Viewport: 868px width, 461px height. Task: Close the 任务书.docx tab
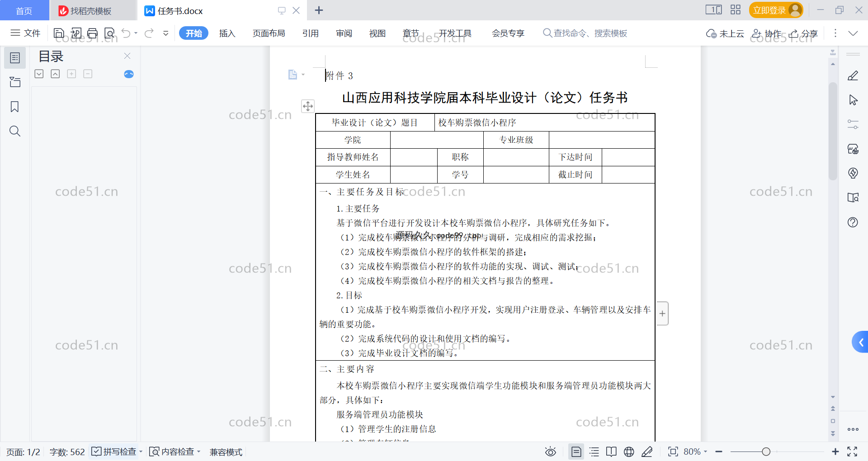click(x=296, y=10)
